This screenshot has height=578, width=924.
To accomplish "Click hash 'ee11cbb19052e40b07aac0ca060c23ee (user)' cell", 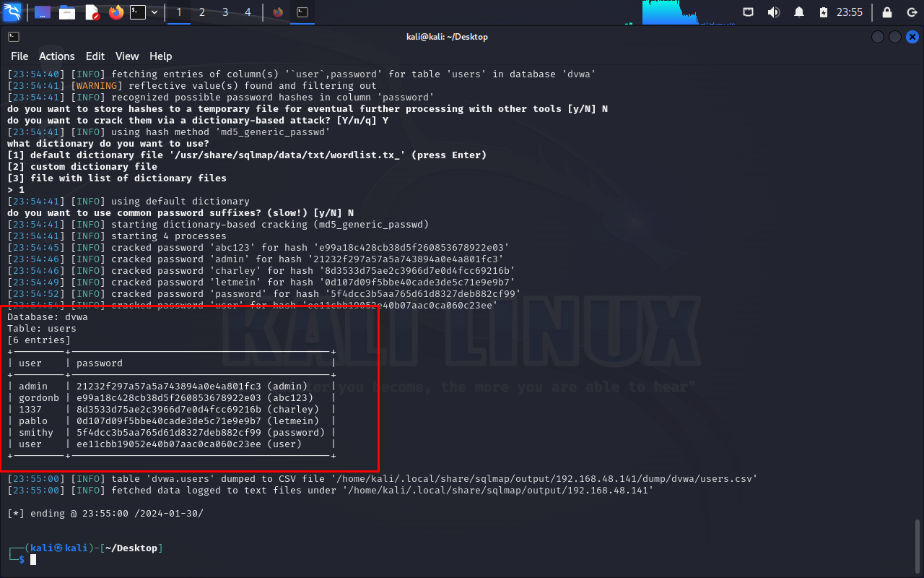I will [x=189, y=444].
